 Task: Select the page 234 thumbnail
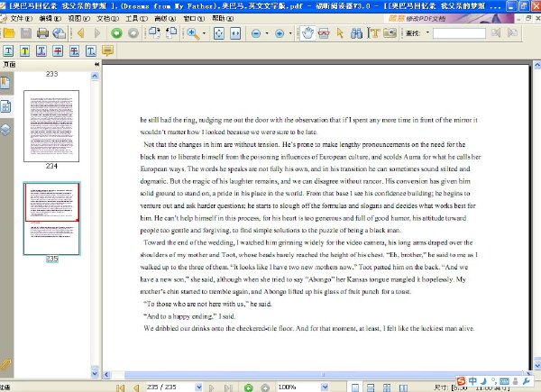[x=51, y=126]
